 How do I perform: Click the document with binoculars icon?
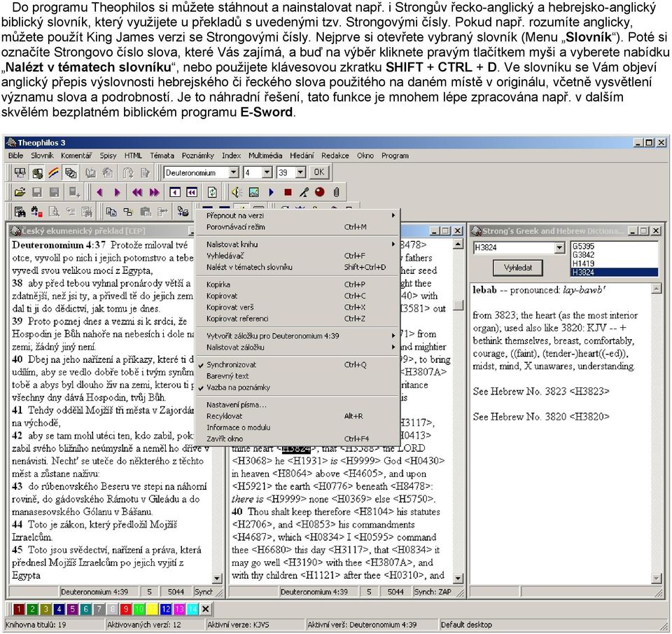pos(20,212)
